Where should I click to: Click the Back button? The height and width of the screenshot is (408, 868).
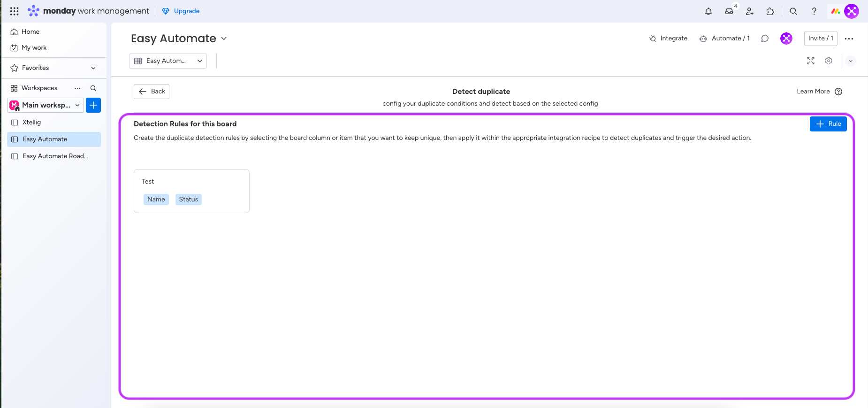click(x=152, y=92)
